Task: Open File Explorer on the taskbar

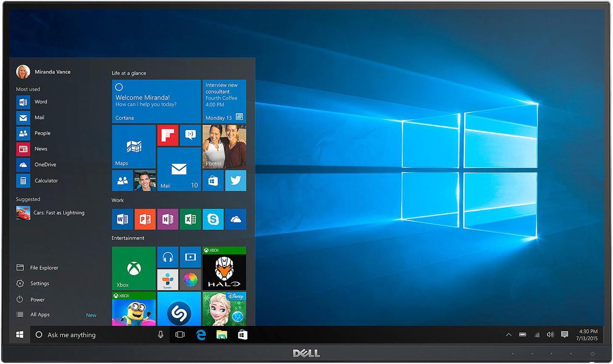Action: [222, 335]
